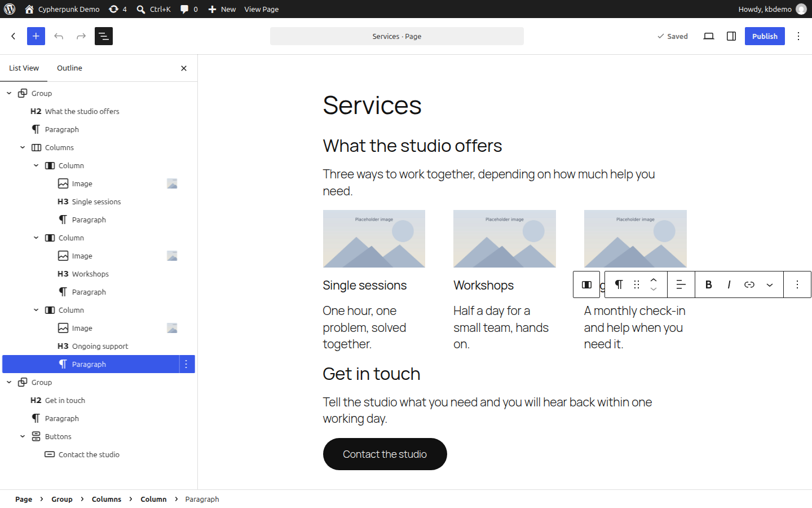
Task: Collapse the Column containing Workshops
Action: point(36,238)
